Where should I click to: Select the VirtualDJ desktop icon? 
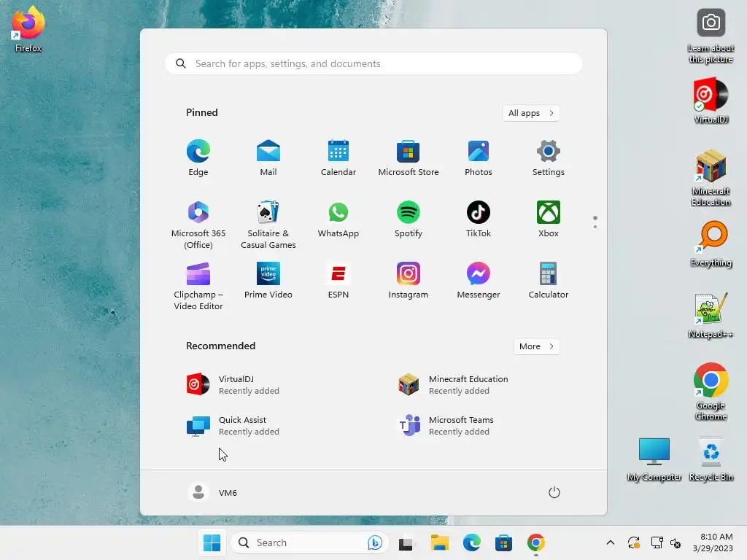711,101
